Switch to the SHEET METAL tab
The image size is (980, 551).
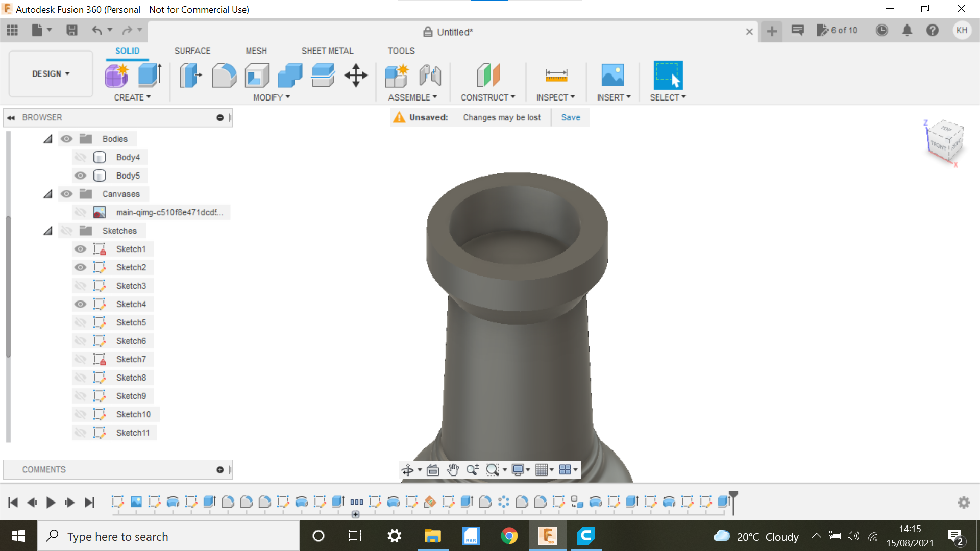(x=327, y=51)
